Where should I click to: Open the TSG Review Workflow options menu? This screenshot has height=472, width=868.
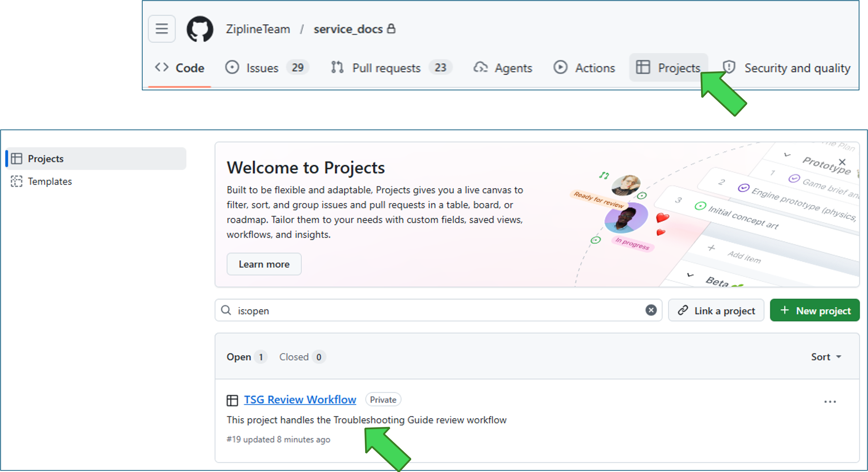click(x=830, y=402)
